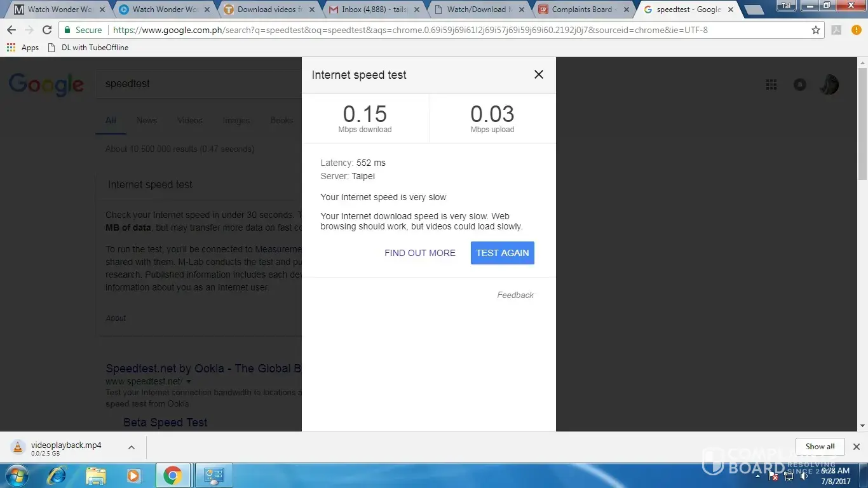Open the Windows Start menu
The width and height of the screenshot is (868, 488).
pos(18,475)
